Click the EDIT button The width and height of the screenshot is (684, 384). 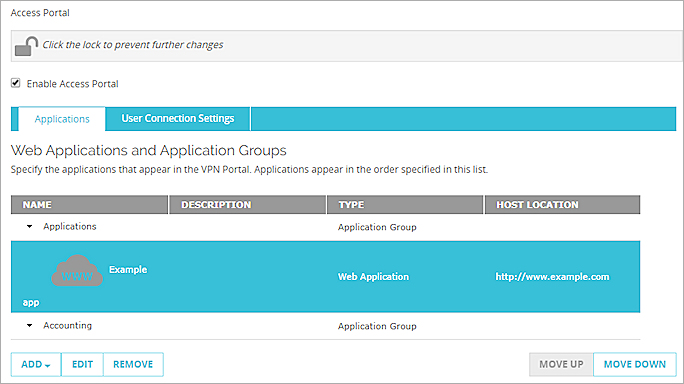(82, 364)
